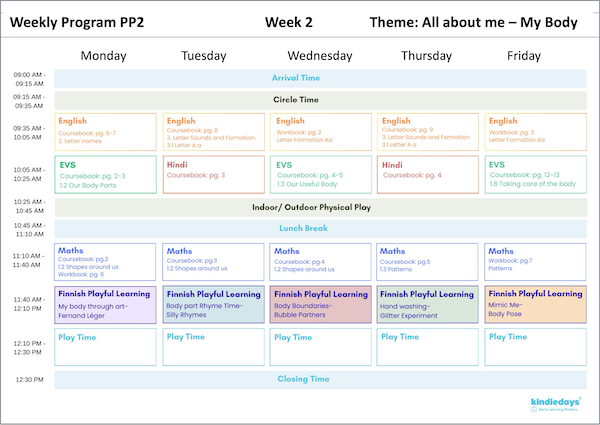Open Friday's Mimic Me Body Pose card

[534, 304]
